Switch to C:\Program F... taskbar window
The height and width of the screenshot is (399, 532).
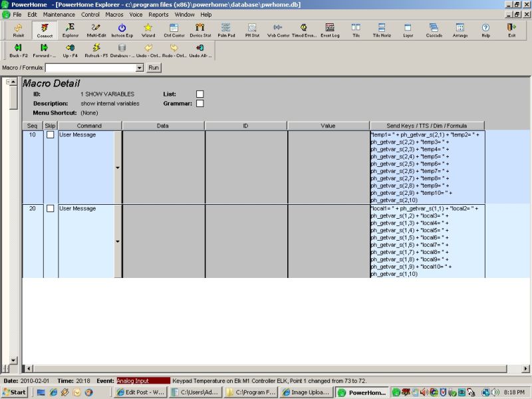251,392
